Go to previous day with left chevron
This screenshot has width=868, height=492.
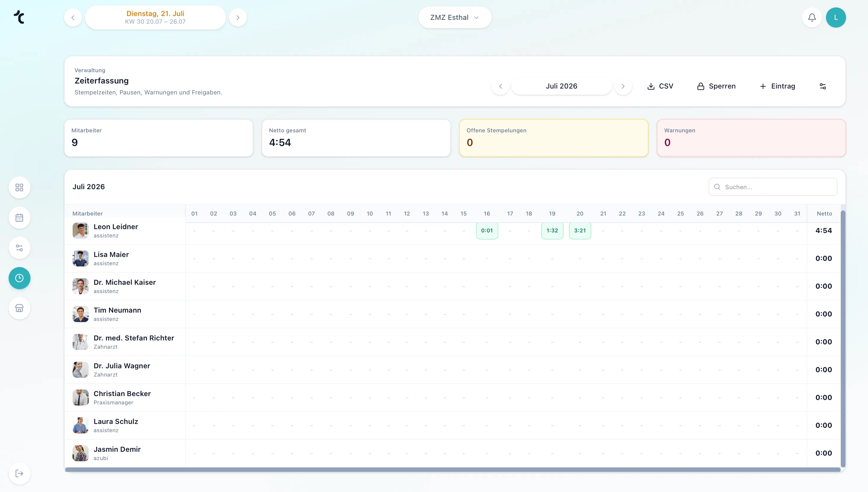click(x=73, y=17)
